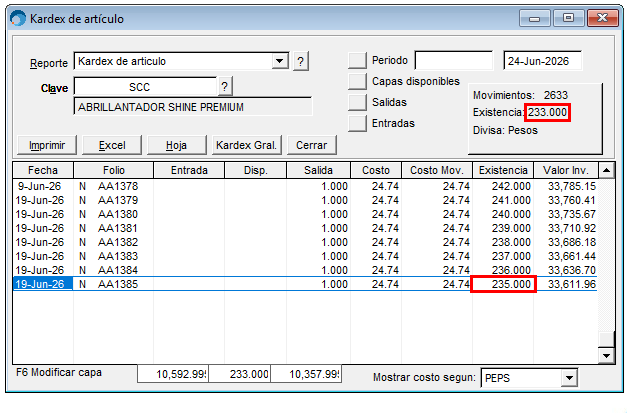Close the Kardex de artículo window
The height and width of the screenshot is (413, 627).
tap(603, 18)
